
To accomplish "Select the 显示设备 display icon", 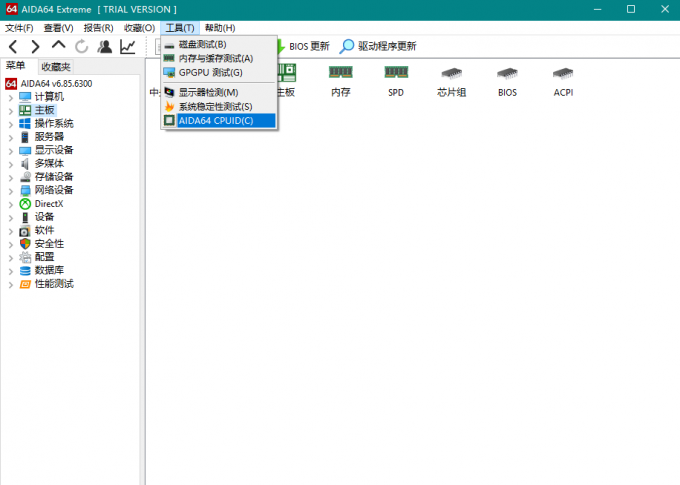I will 25,151.
